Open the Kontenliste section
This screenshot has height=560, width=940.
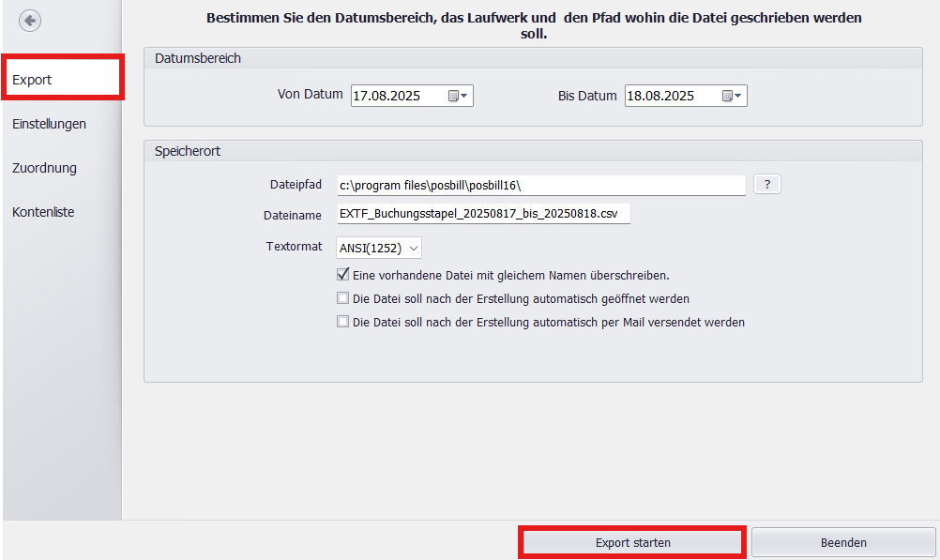42,211
